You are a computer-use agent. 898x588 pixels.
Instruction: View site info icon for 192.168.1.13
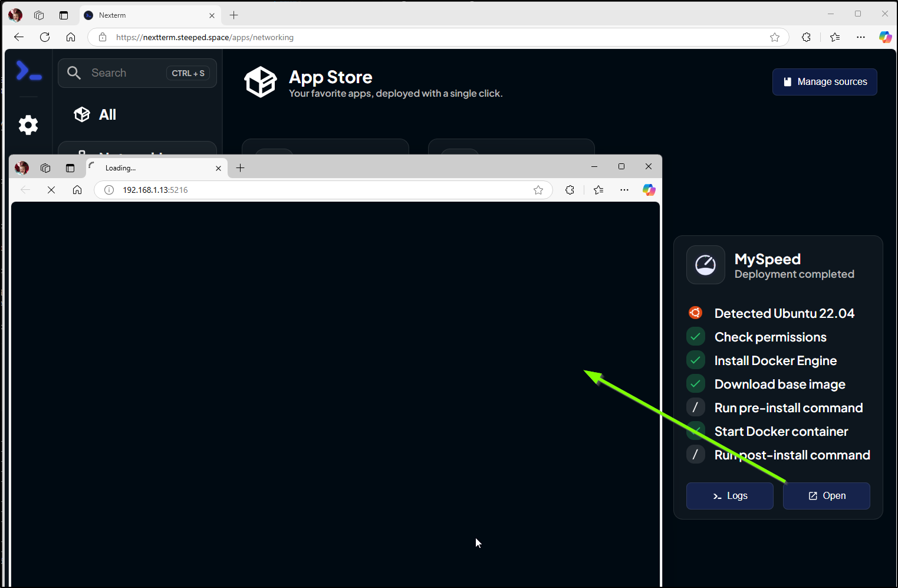point(109,190)
